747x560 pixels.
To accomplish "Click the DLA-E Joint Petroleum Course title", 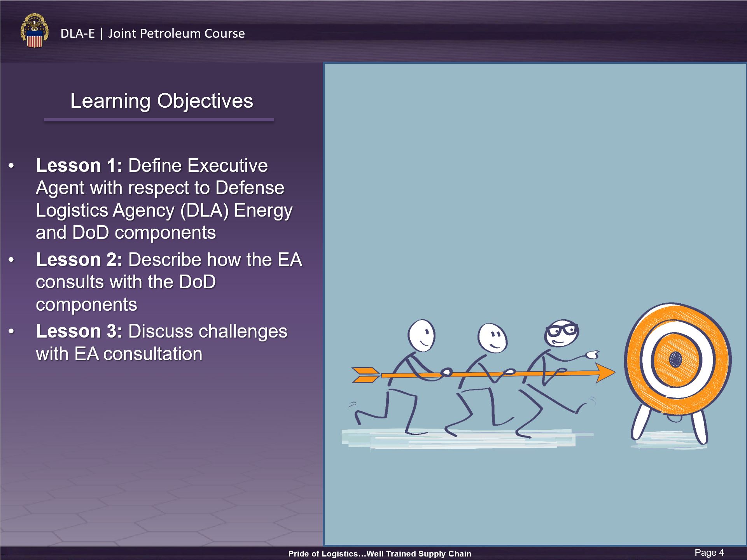I will coord(152,33).
